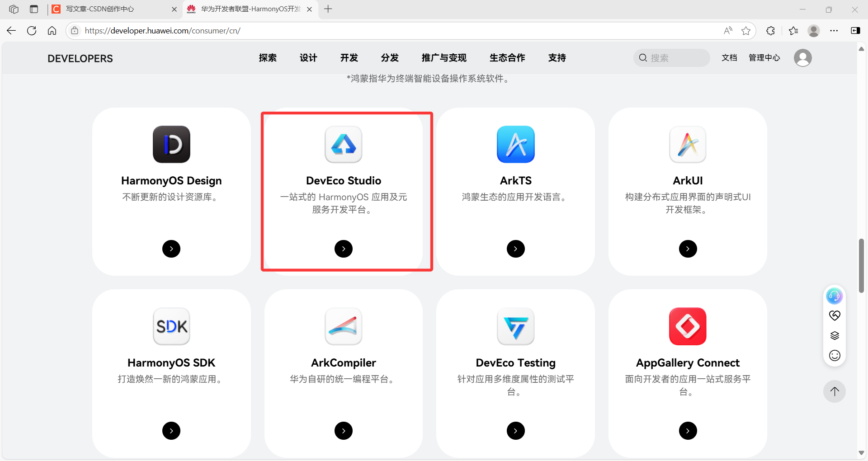This screenshot has width=868, height=461.
Task: Open browser extensions icon
Action: point(771,31)
